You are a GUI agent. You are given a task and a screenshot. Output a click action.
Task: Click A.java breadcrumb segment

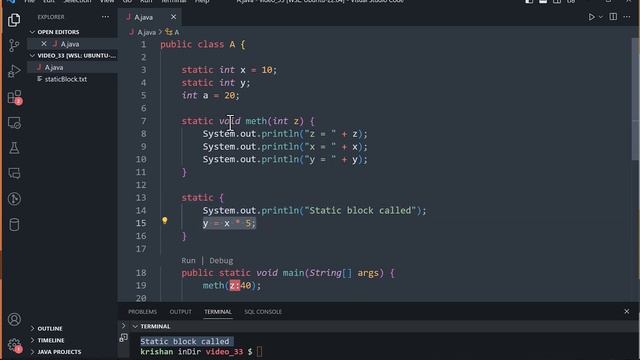tap(146, 32)
